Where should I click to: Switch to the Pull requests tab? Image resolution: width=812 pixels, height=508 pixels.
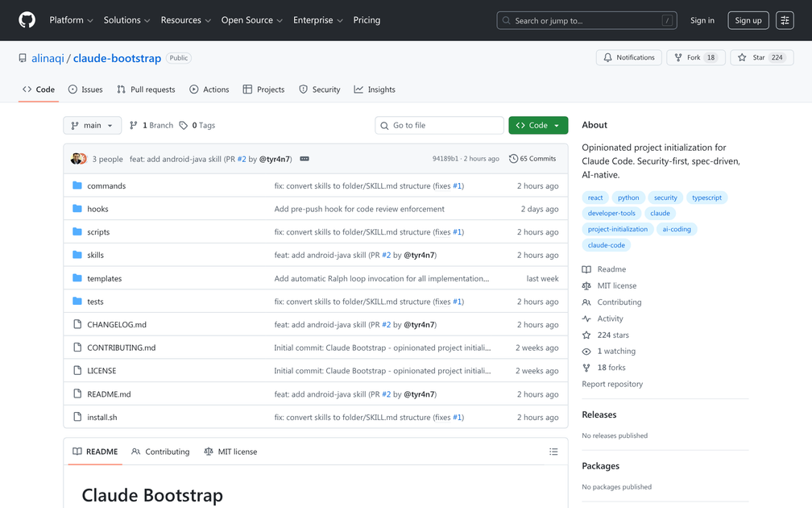click(x=146, y=90)
